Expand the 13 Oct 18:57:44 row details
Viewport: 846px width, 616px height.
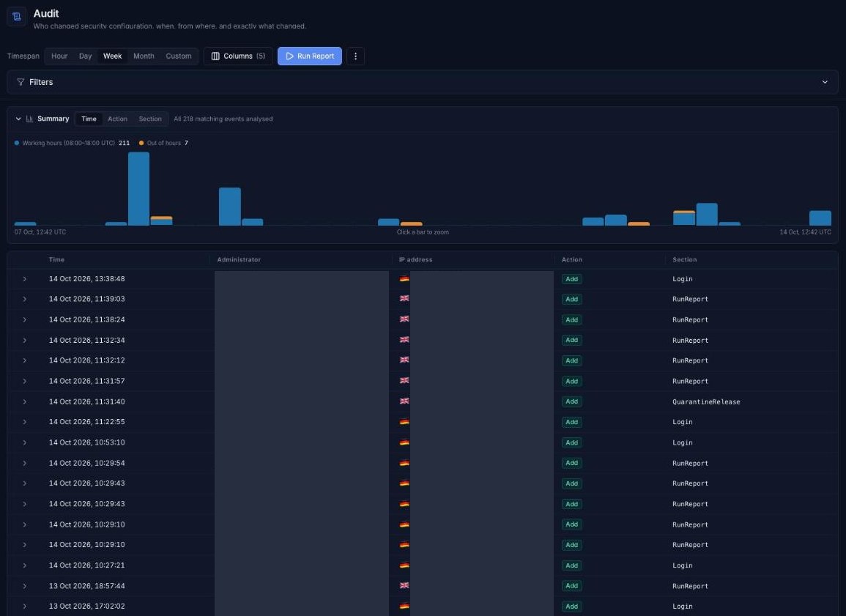pos(25,586)
